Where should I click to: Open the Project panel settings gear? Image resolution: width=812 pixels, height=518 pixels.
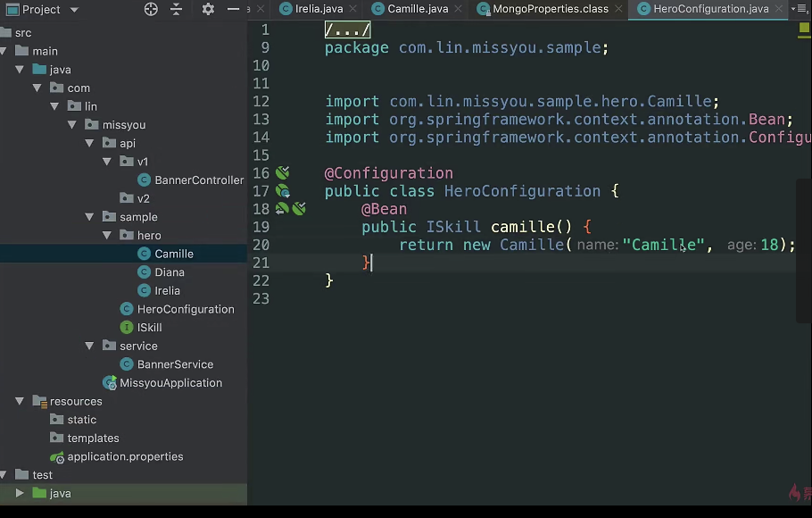[x=208, y=9]
